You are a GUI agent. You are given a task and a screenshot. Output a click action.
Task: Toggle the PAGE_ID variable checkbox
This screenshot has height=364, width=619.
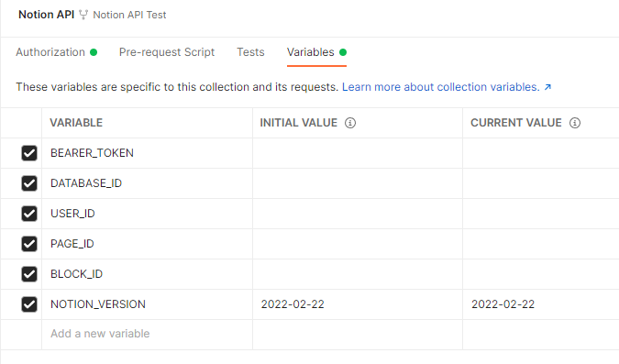(x=29, y=244)
